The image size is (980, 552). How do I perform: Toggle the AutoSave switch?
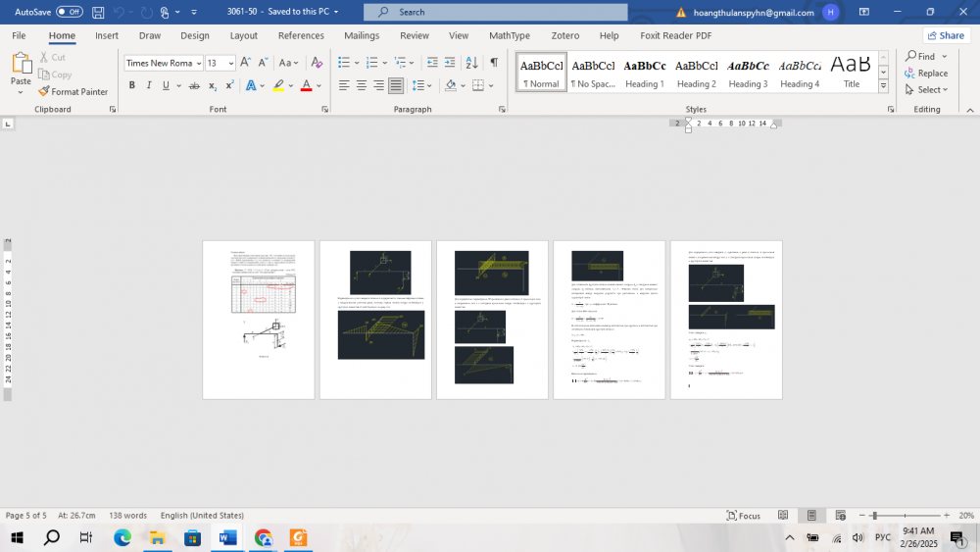click(x=69, y=12)
